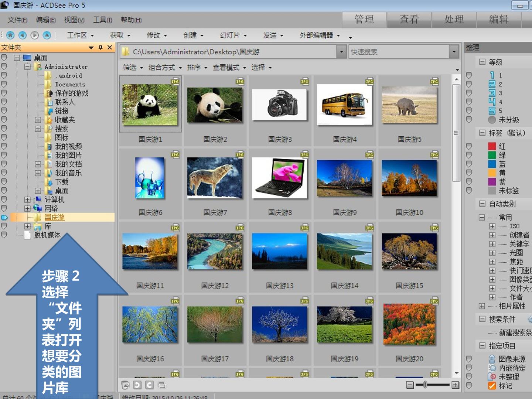Open the 快速搜索 dropdown arrow
The height and width of the screenshot is (399, 532).
coord(454,52)
